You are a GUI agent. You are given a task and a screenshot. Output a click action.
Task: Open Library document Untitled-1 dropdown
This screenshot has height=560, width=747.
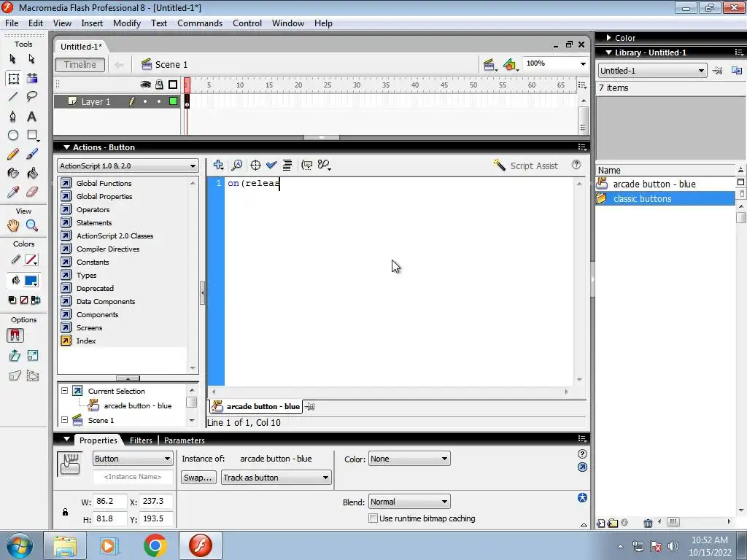click(x=651, y=71)
